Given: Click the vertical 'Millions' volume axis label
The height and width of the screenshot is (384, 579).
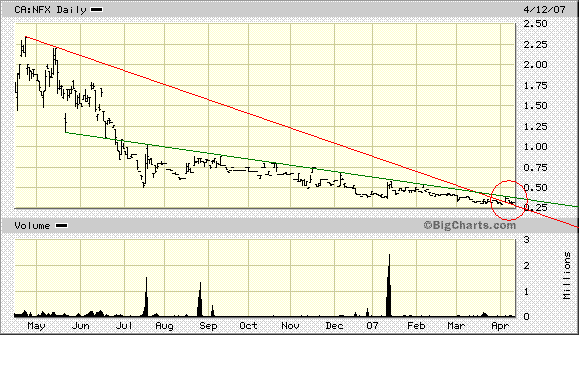Looking at the screenshot, I should click(x=567, y=275).
